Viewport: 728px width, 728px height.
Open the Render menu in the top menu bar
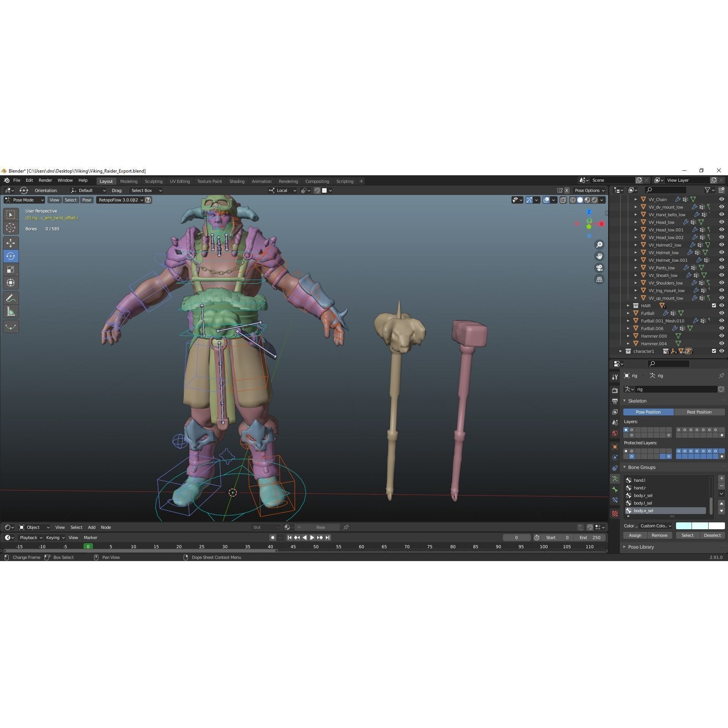45,180
